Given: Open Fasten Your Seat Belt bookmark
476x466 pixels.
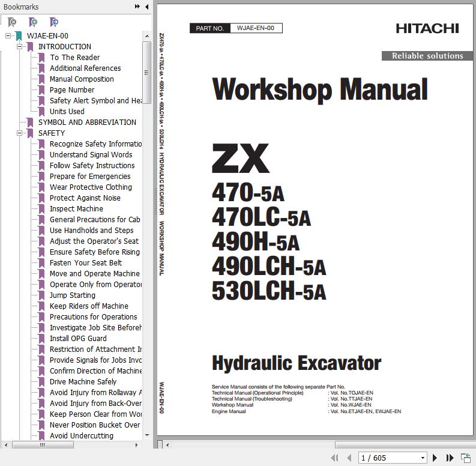Looking at the screenshot, I should [x=86, y=263].
